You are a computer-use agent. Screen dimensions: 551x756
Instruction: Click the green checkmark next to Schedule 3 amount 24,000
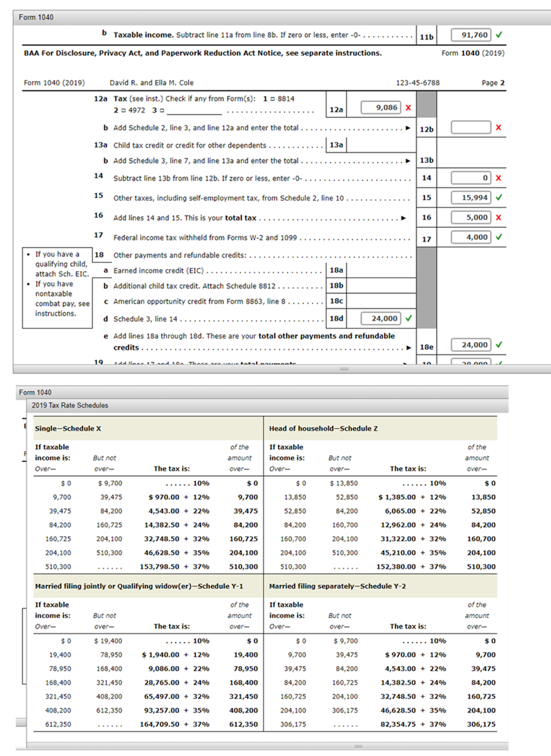(408, 318)
